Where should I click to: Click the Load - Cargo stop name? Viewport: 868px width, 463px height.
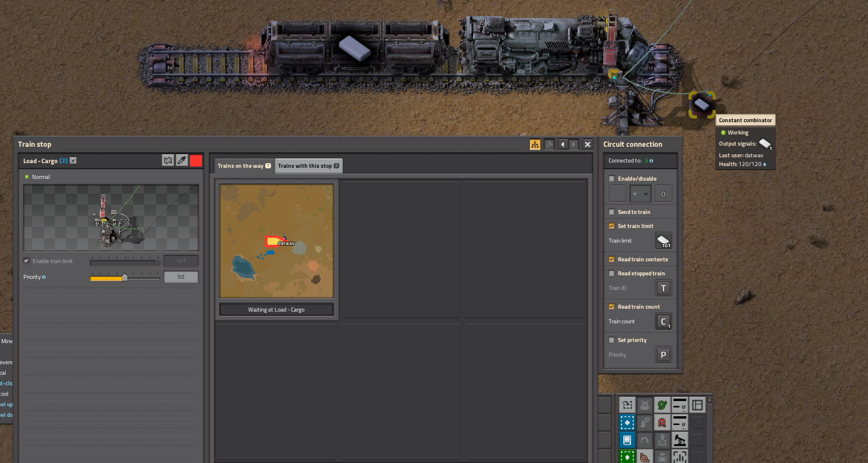40,161
